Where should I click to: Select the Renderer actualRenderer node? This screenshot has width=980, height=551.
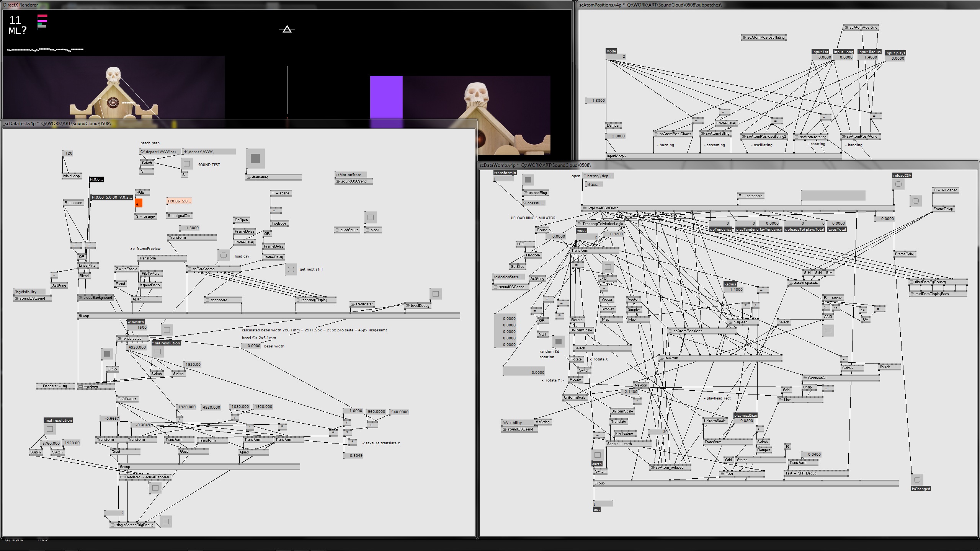click(145, 477)
